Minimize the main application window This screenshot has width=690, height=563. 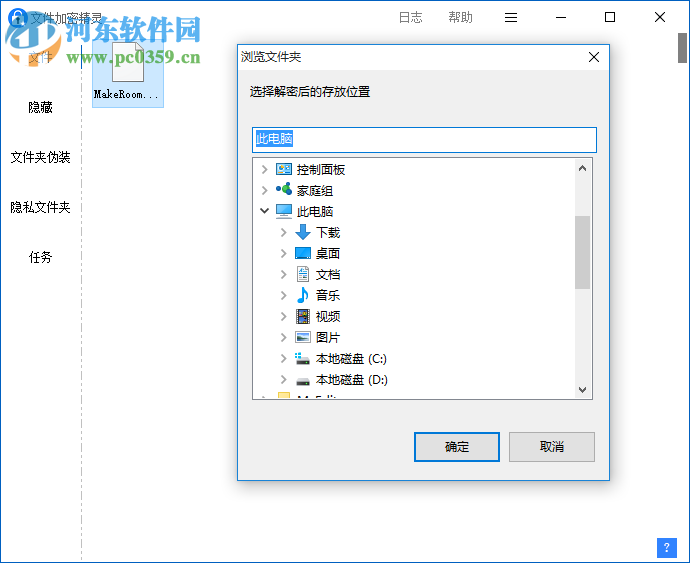[x=561, y=18]
